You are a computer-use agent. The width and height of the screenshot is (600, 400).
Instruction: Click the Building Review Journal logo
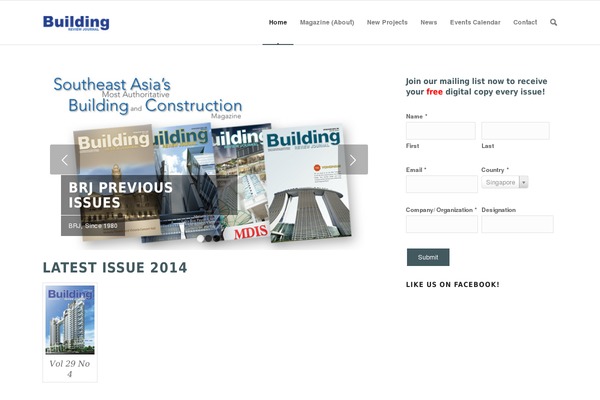click(x=76, y=23)
